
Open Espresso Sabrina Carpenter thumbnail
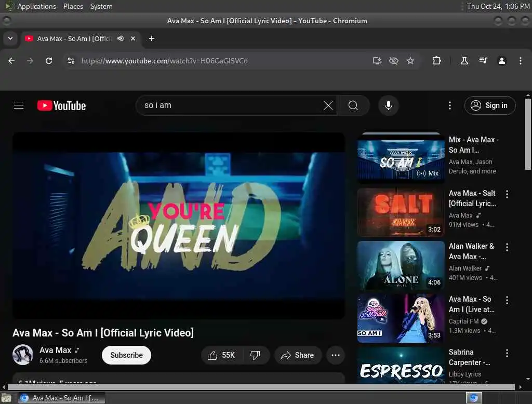click(x=401, y=366)
